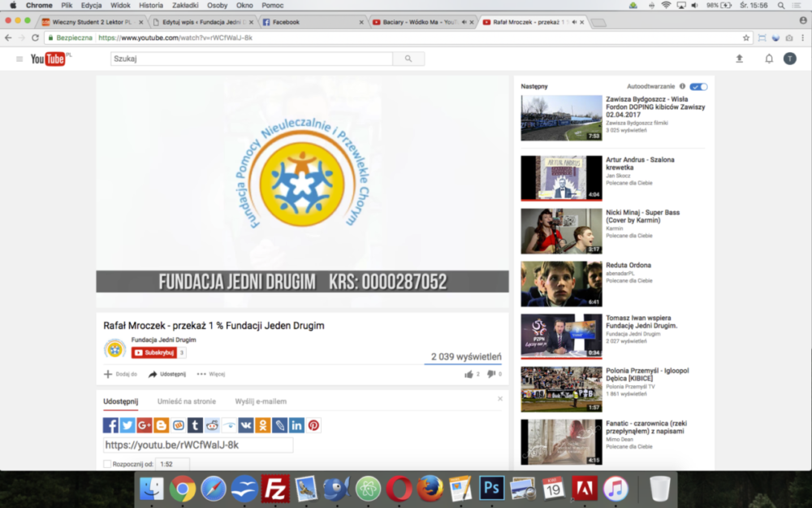Bookmark page with star icon

tap(745, 37)
